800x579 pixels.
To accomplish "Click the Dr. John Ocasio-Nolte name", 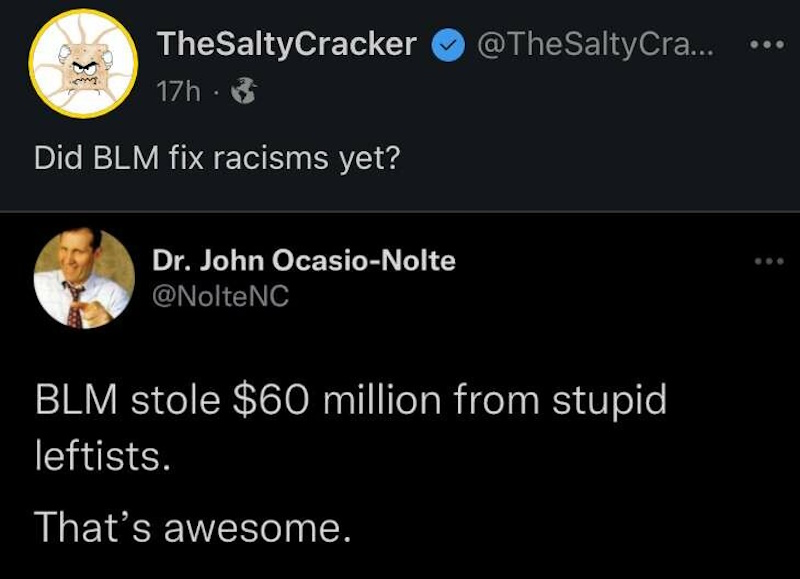I will (304, 262).
